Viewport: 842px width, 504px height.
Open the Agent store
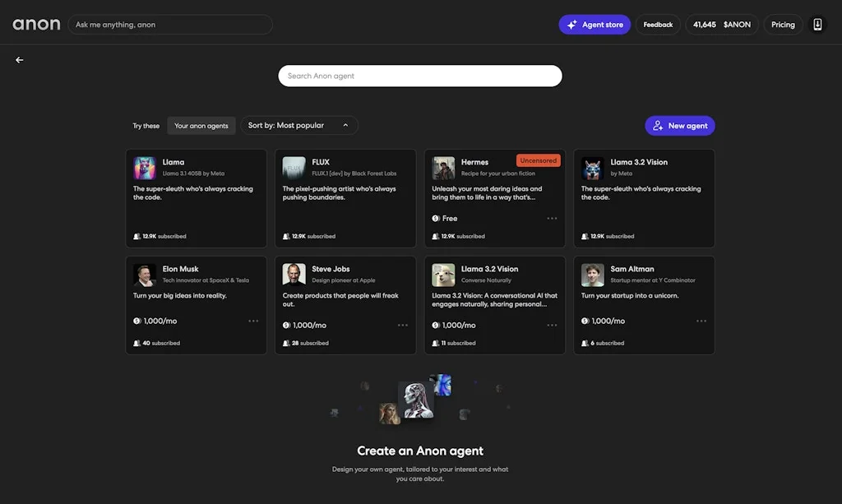pyautogui.click(x=594, y=24)
